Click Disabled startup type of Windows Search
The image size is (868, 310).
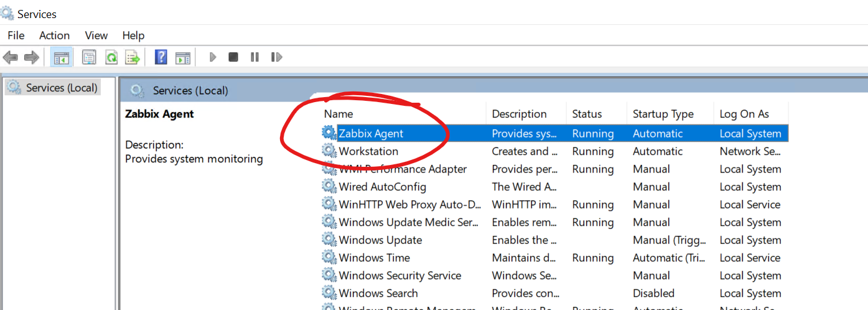pyautogui.click(x=653, y=293)
